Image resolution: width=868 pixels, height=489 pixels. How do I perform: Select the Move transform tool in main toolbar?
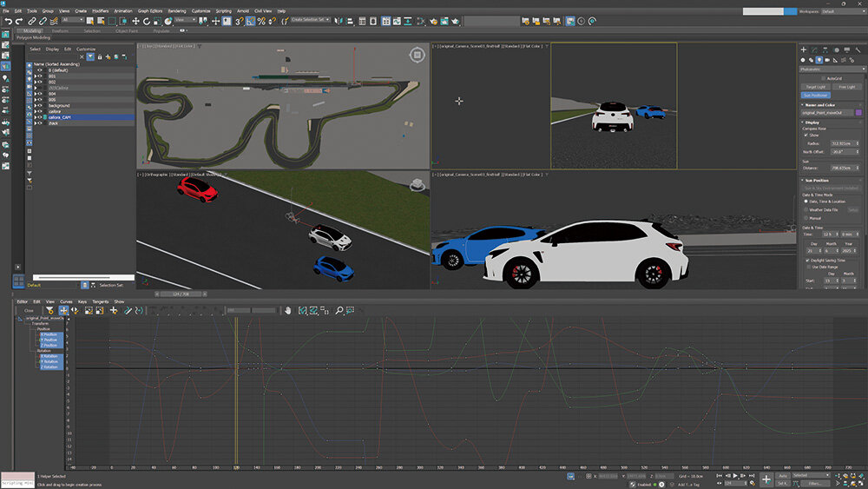(135, 20)
